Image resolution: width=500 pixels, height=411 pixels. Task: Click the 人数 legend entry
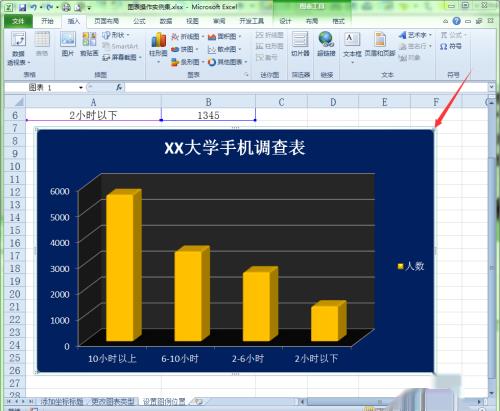pos(411,266)
